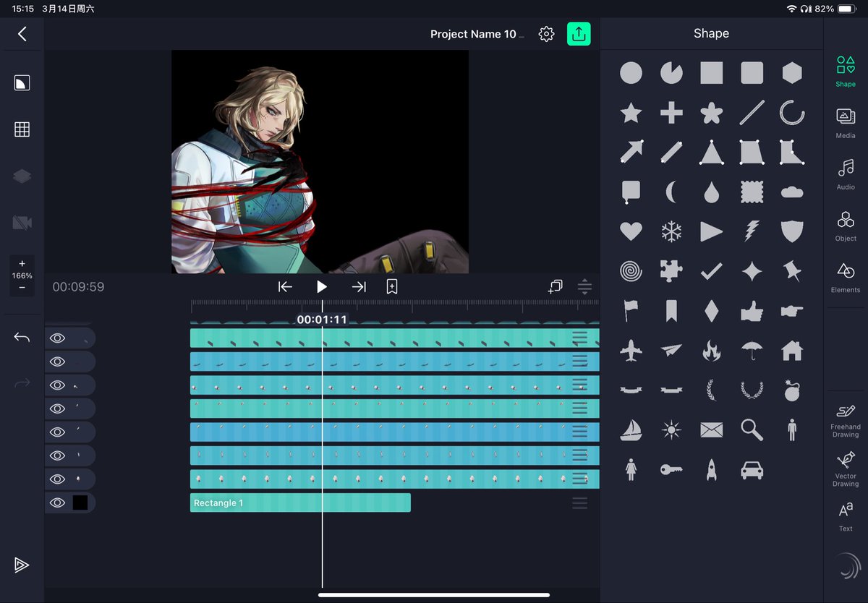Select the Rectangle 1 clip on timeline
The height and width of the screenshot is (603, 868).
[300, 502]
